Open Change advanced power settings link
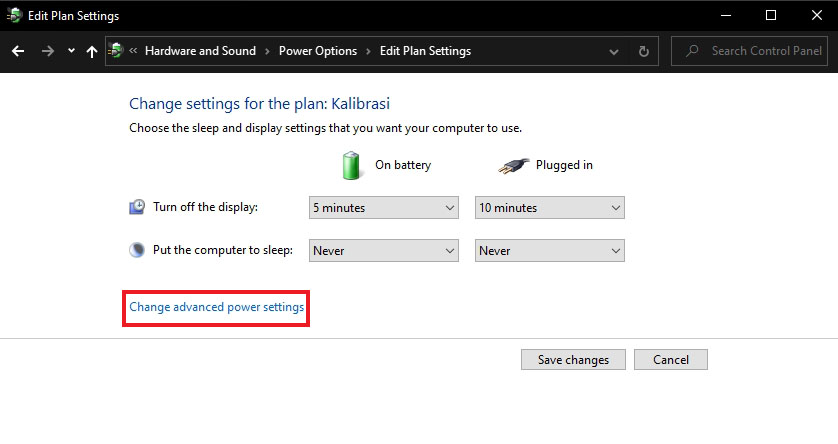Image resolution: width=838 pixels, height=444 pixels. pos(217,308)
